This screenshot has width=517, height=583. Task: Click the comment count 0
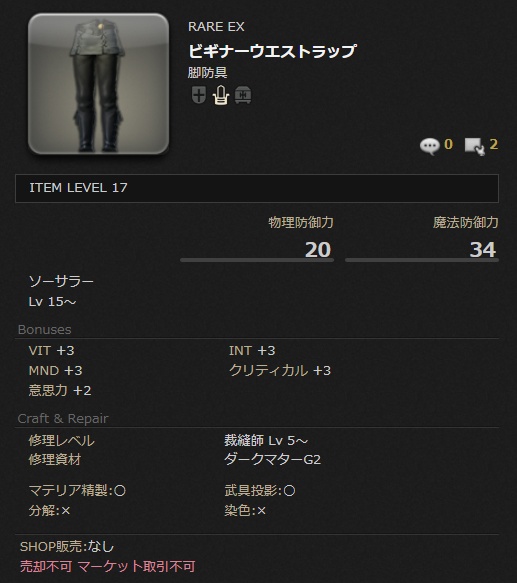449,144
